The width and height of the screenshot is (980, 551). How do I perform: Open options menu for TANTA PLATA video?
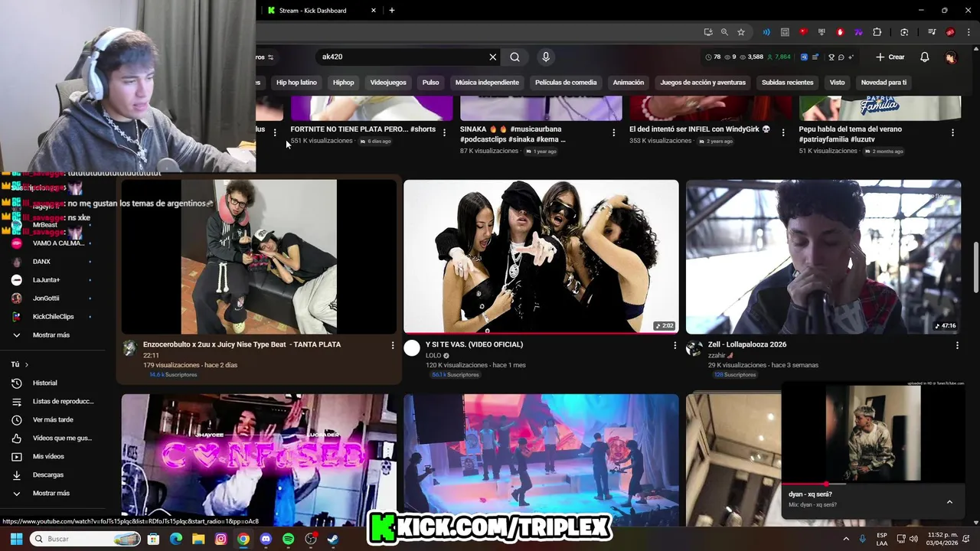pos(393,345)
